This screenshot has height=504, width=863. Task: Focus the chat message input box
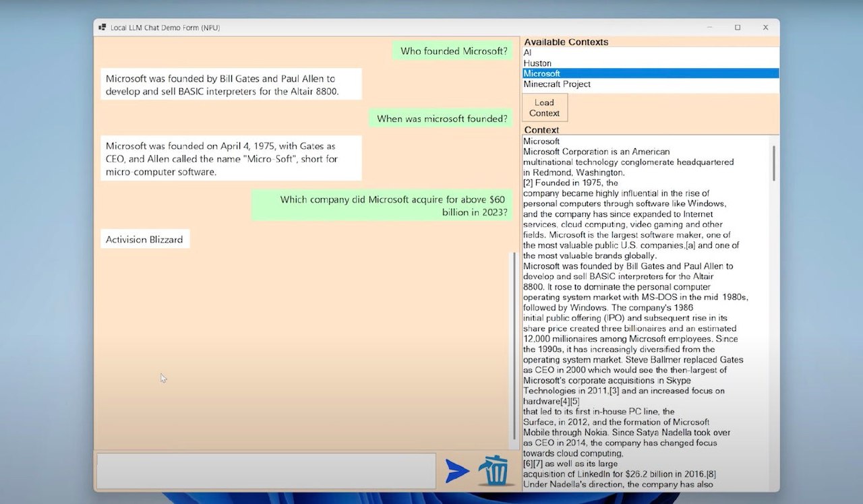[x=266, y=471]
